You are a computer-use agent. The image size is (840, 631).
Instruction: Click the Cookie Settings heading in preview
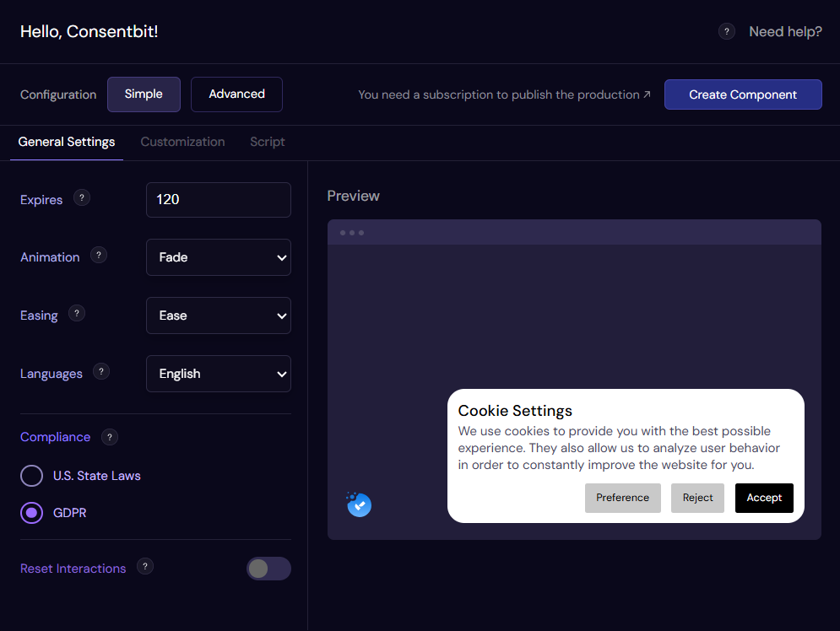click(x=515, y=411)
